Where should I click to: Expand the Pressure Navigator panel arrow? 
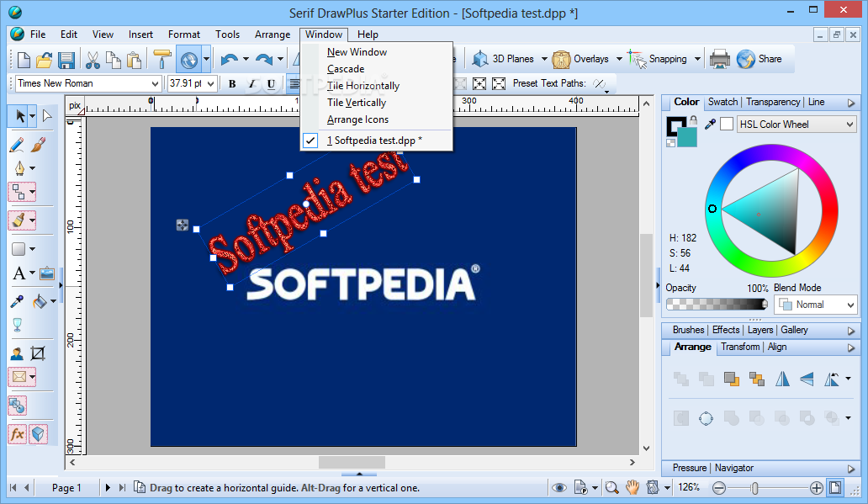[x=851, y=469]
